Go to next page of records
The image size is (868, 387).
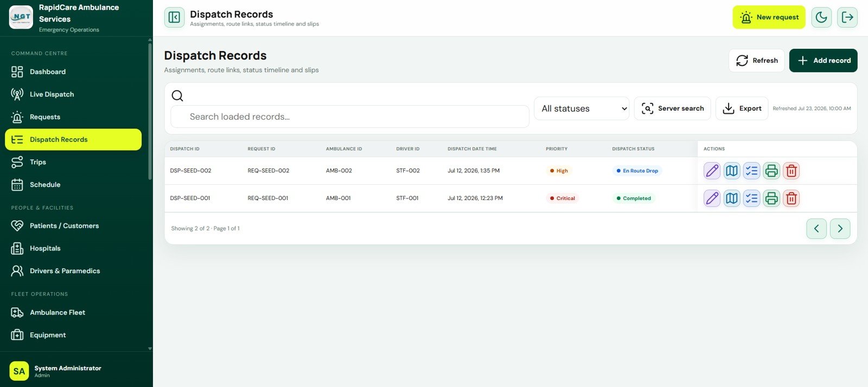coord(840,229)
